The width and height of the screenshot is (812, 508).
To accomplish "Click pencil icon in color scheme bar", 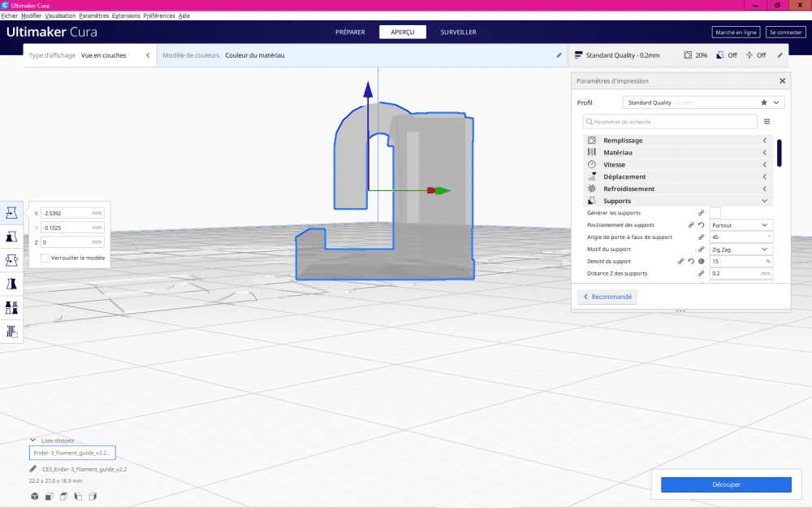I will click(559, 55).
